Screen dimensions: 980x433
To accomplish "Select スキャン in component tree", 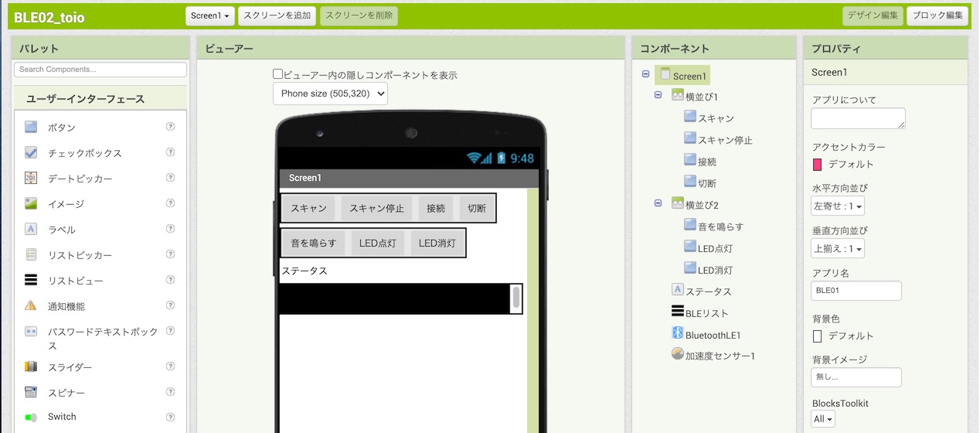I will [716, 118].
